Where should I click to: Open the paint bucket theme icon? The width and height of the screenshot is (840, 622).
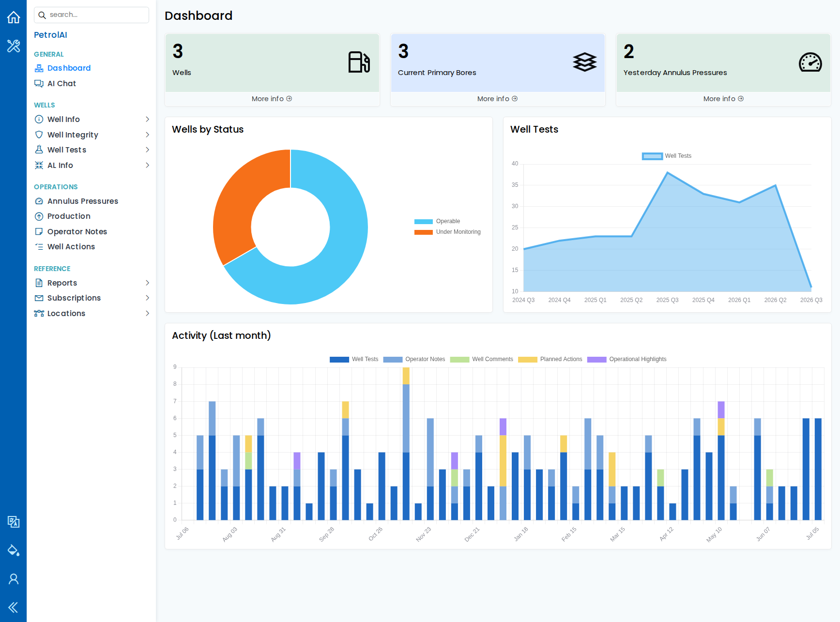click(x=14, y=550)
